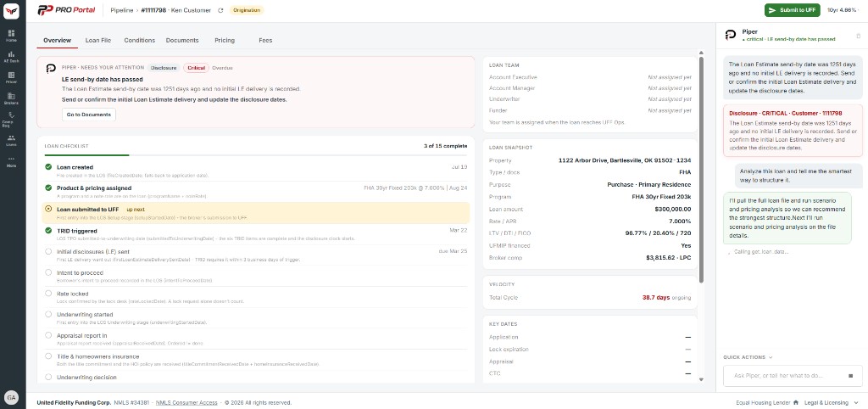Click the green check on TRID triggered
The height and width of the screenshot is (409, 868).
[48, 231]
